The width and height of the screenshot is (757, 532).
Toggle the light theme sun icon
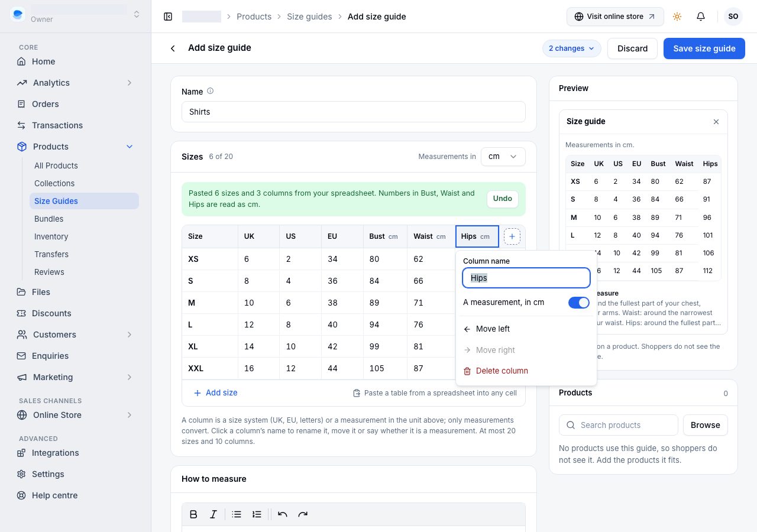[677, 17]
